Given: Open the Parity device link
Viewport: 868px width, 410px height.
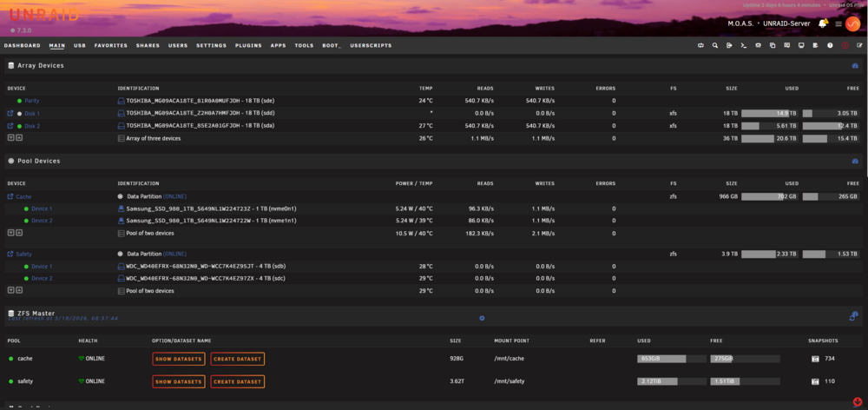Looking at the screenshot, I should pyautogui.click(x=32, y=101).
